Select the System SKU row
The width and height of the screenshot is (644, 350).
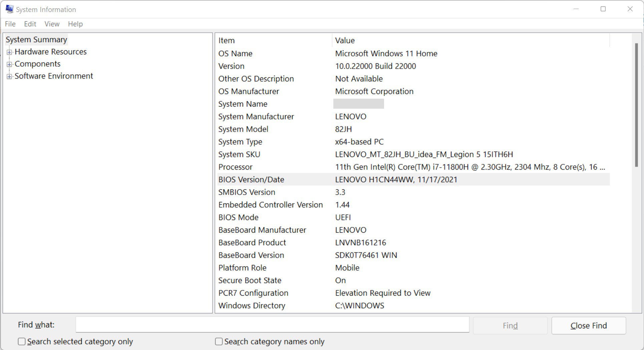pos(413,154)
